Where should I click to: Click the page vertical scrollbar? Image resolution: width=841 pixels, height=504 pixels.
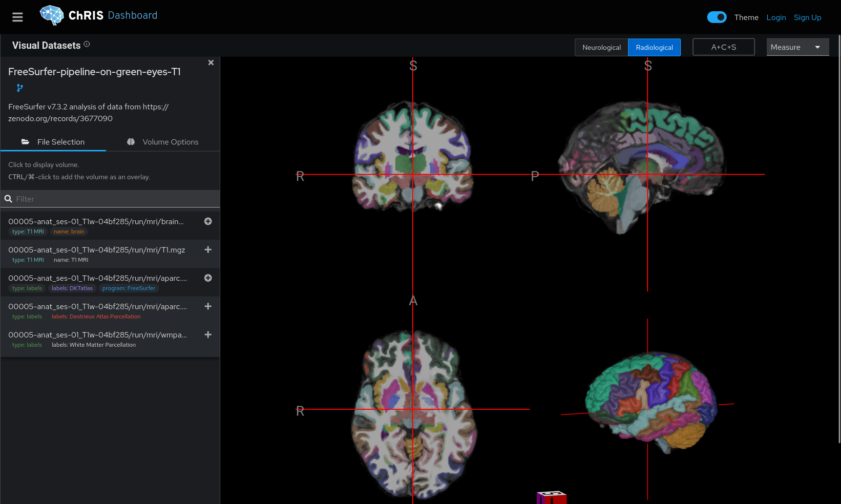click(839, 239)
